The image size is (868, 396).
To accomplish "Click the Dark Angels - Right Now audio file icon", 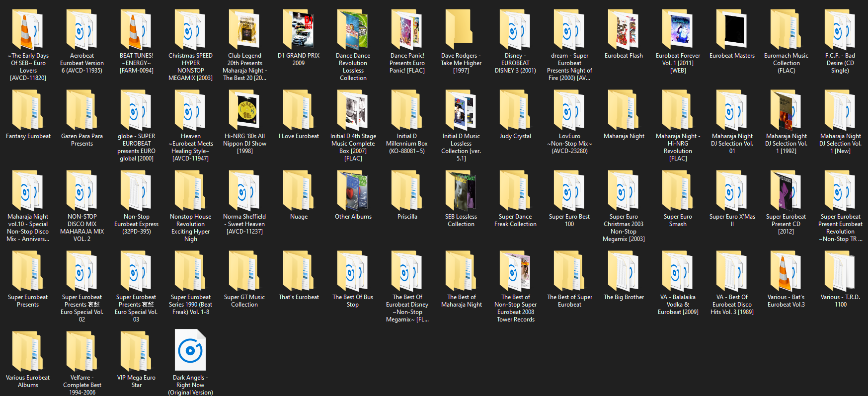I will click(190, 351).
